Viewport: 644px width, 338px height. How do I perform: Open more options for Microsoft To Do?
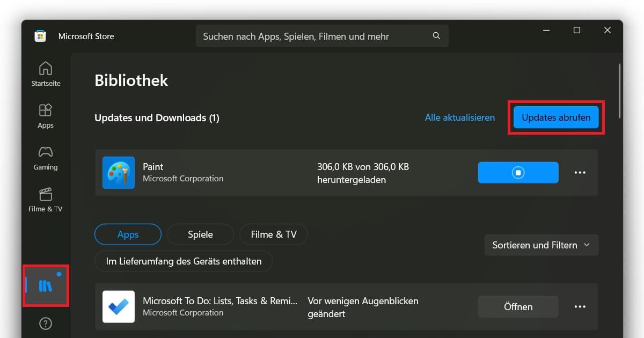(580, 306)
